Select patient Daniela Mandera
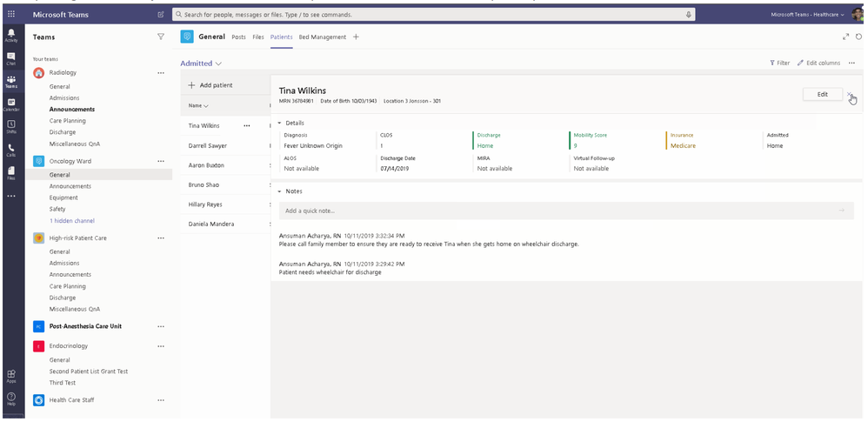This screenshot has width=868, height=422. (x=210, y=224)
